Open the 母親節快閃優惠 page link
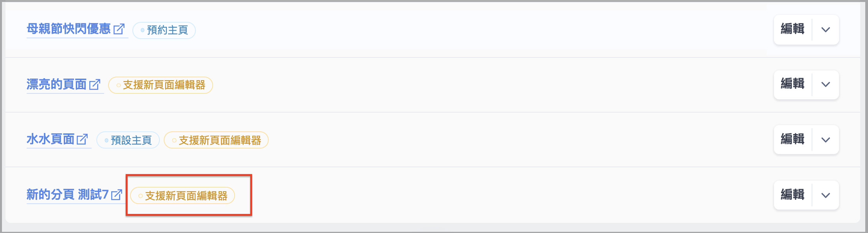Viewport: 868px width, 233px height. [69, 29]
